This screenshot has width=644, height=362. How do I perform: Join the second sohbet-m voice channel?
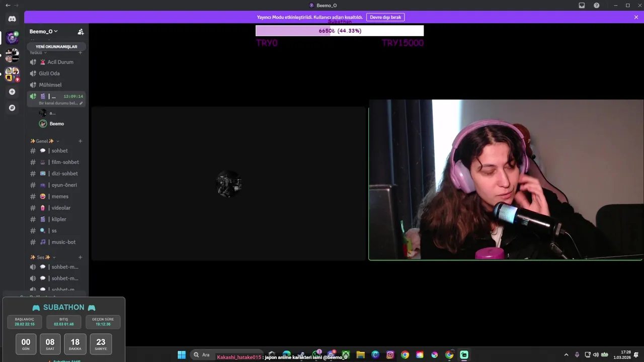click(56, 279)
